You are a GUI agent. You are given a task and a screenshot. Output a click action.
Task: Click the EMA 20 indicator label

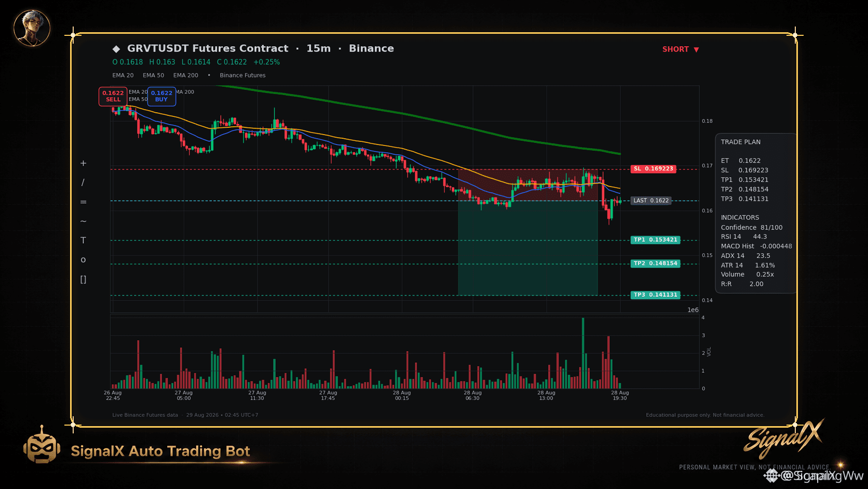coord(123,75)
